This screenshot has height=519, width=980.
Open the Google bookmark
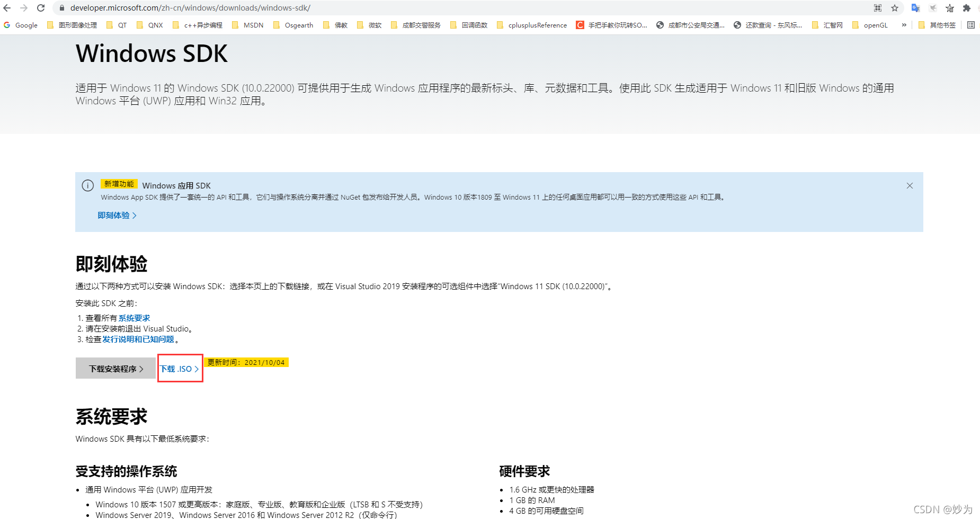[21, 25]
